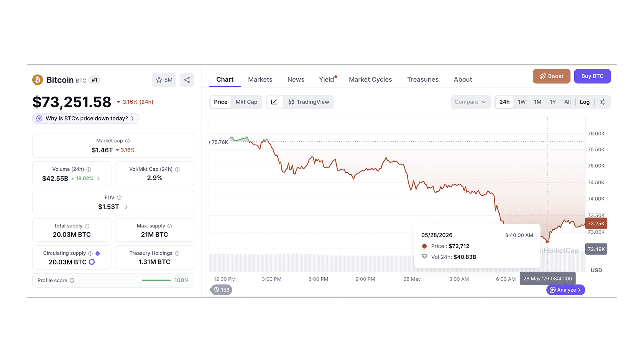Open Circulating supply info icon

tap(90, 253)
